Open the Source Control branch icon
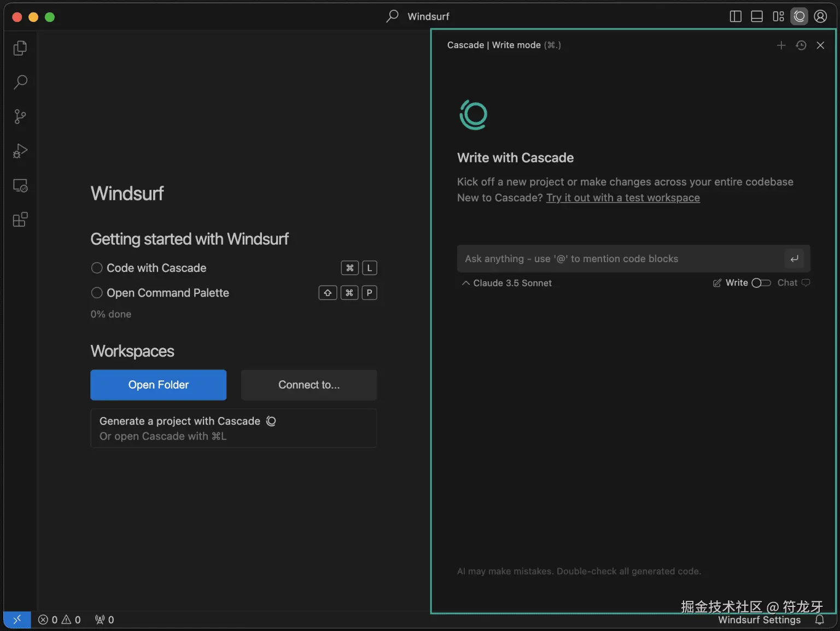 tap(20, 117)
